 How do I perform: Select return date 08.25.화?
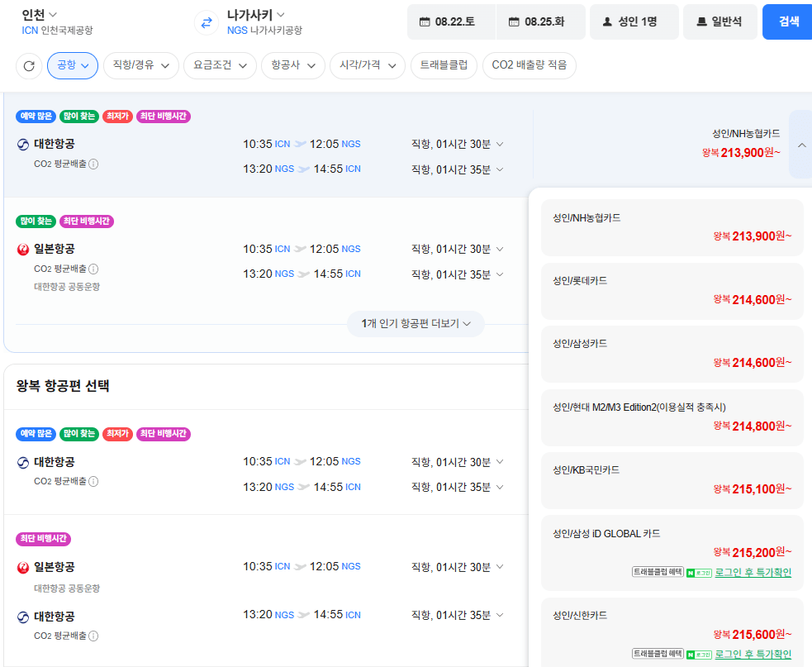coord(541,21)
